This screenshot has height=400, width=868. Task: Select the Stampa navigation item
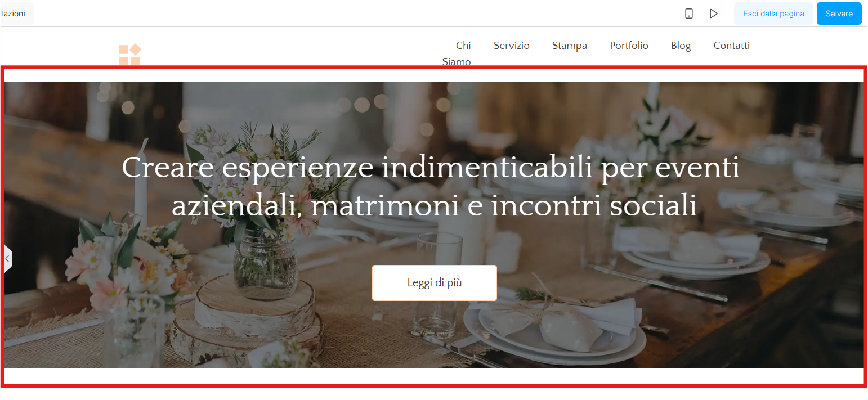[570, 46]
